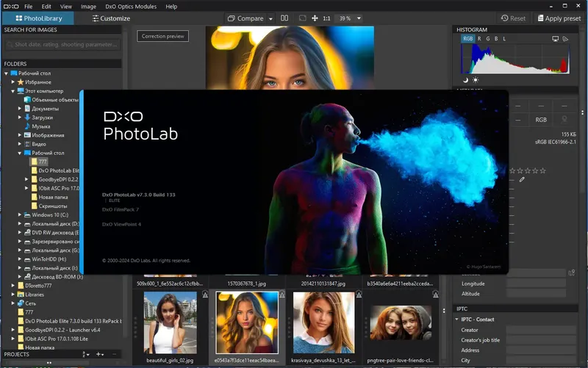Show only G channel in histogram

coord(488,39)
